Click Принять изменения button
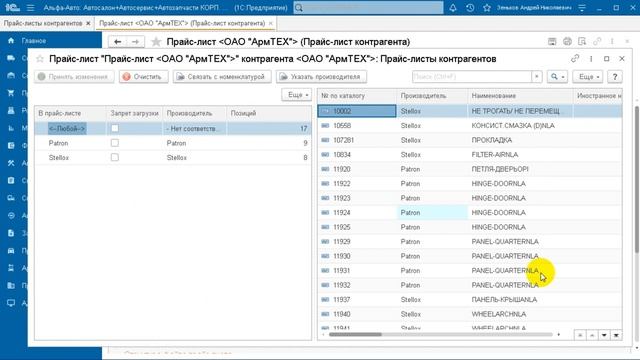The image size is (640, 360). pyautogui.click(x=74, y=77)
